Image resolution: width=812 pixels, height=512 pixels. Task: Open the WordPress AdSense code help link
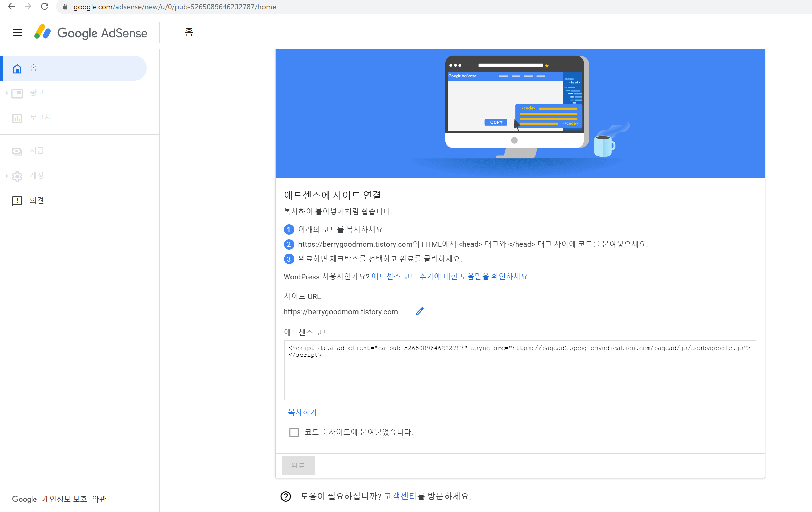click(450, 277)
